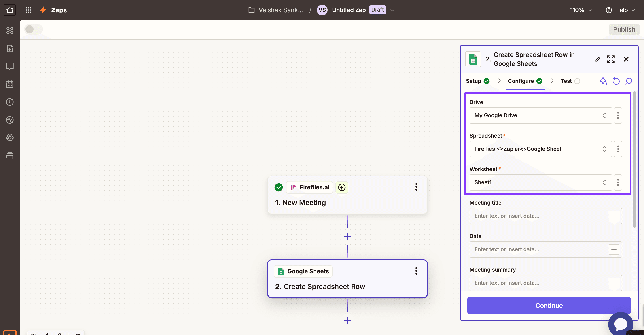
Task: Insert data into Date field
Action: pyautogui.click(x=614, y=249)
